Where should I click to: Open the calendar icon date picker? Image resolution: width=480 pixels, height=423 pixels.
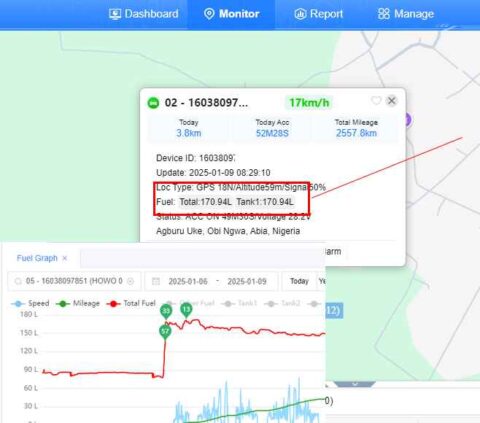click(x=156, y=281)
